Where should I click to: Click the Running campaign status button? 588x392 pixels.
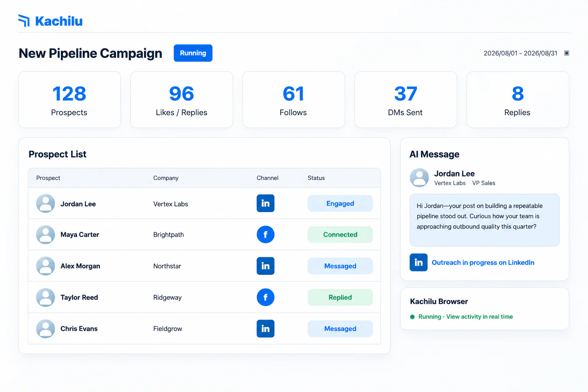[193, 53]
